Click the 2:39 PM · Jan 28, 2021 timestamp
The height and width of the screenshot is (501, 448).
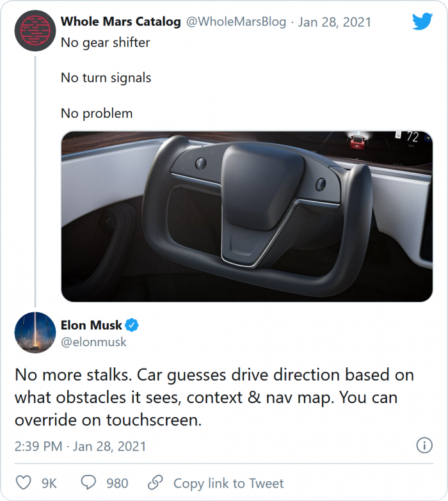pos(81,446)
